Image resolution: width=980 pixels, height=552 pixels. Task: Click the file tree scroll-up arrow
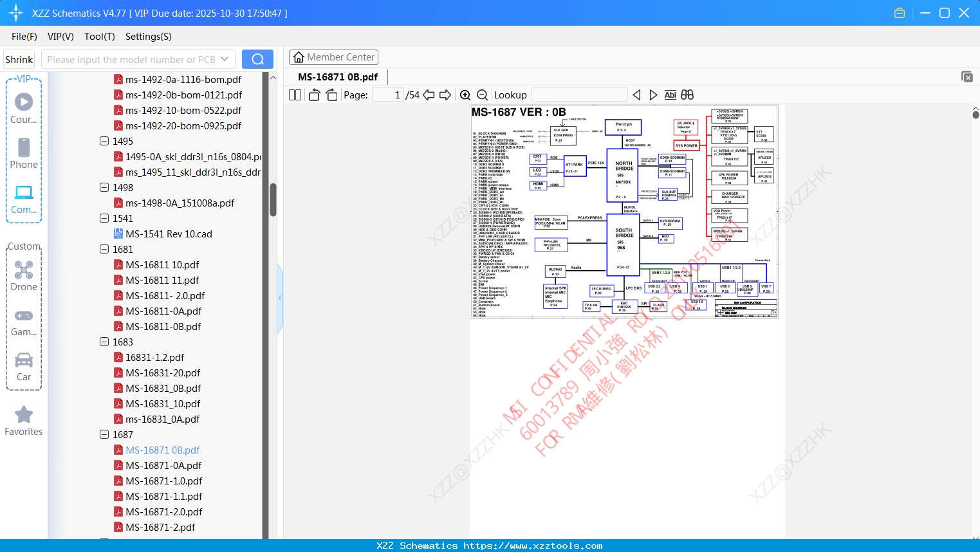pos(273,78)
